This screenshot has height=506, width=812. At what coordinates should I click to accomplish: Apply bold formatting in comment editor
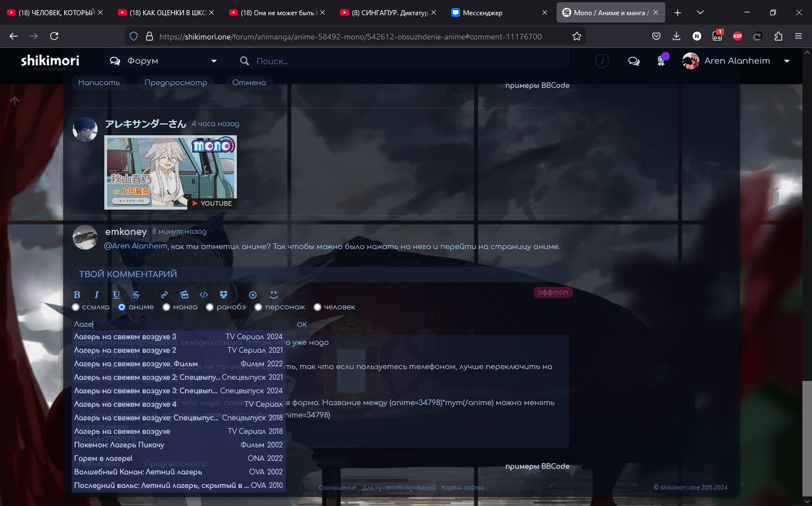click(77, 295)
